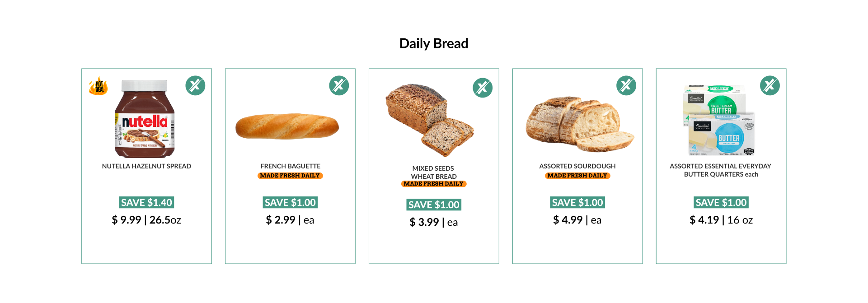This screenshot has width=868, height=303.
Task: Click the green icon on Mixed Seeds Wheat Bread card
Action: click(483, 88)
